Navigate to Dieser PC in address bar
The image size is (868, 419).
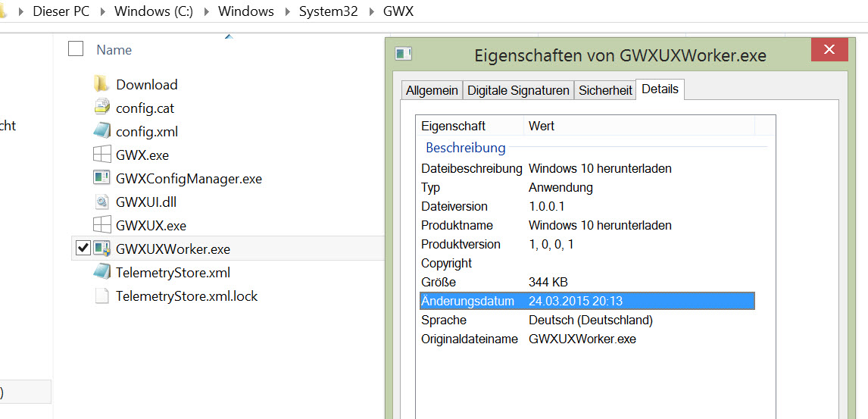point(61,11)
